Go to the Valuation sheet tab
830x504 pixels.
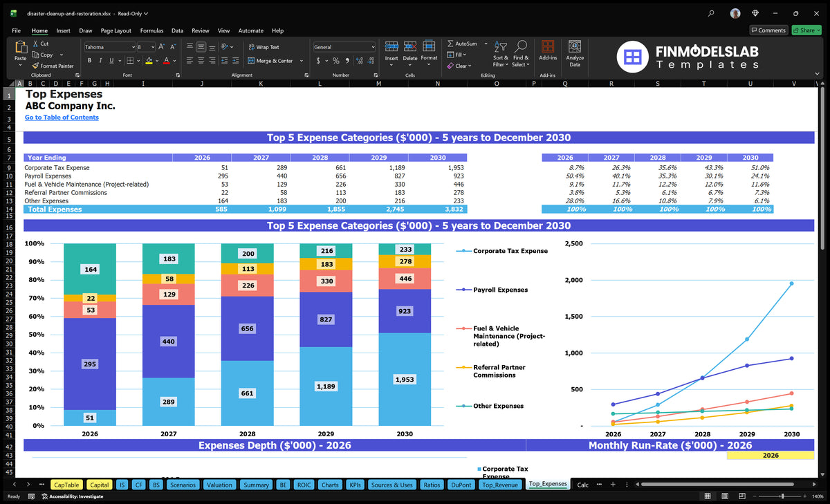(219, 485)
